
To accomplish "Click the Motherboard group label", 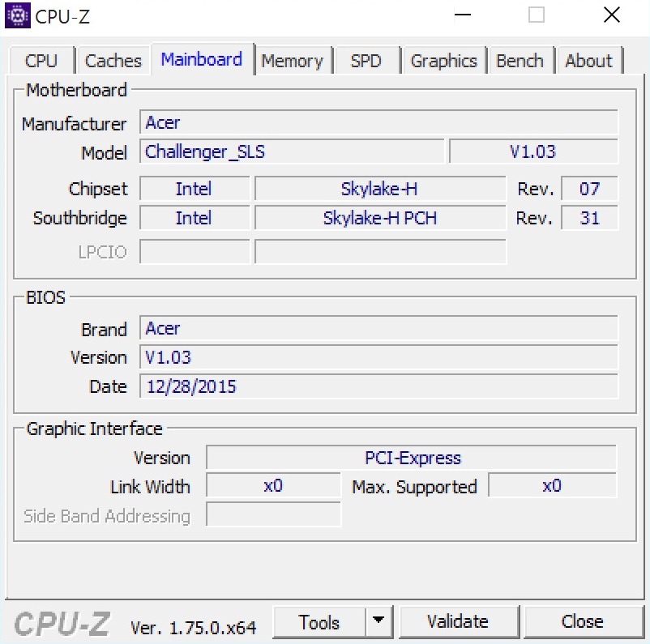I will click(77, 90).
